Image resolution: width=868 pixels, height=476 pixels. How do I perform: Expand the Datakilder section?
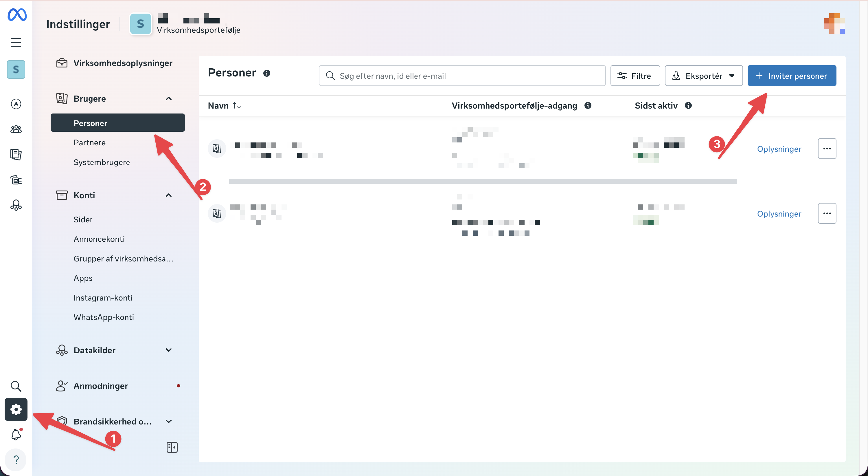[168, 350]
